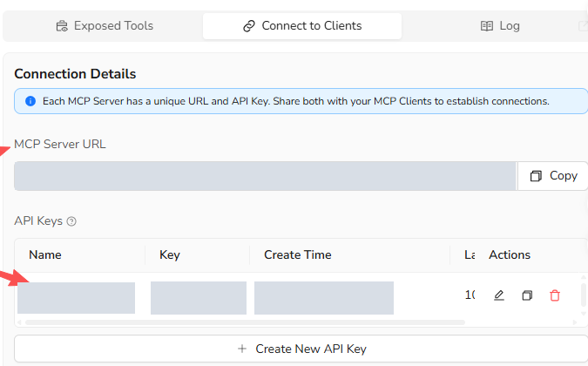The image size is (588, 366).
Task: Click the MCP Server URL label
Action: [x=60, y=145]
